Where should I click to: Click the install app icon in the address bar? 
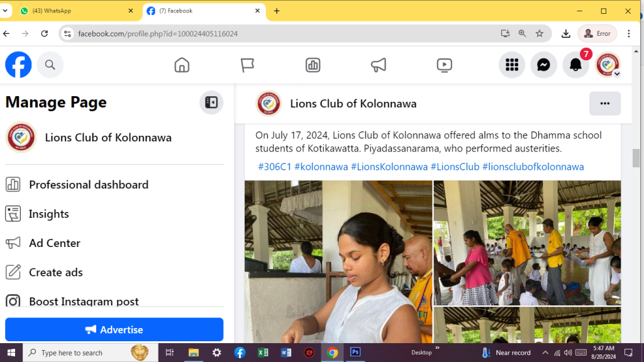pos(505,34)
